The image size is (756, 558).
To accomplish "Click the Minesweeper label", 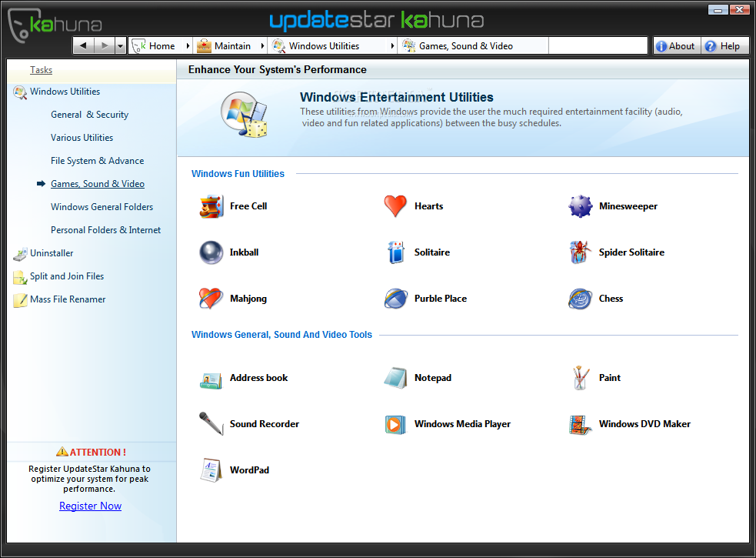I will pyautogui.click(x=628, y=206).
